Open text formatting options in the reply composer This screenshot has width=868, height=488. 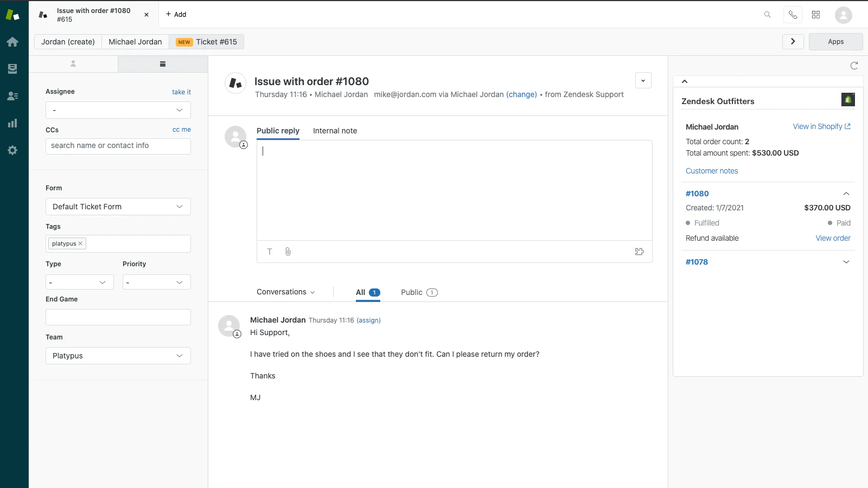(270, 251)
